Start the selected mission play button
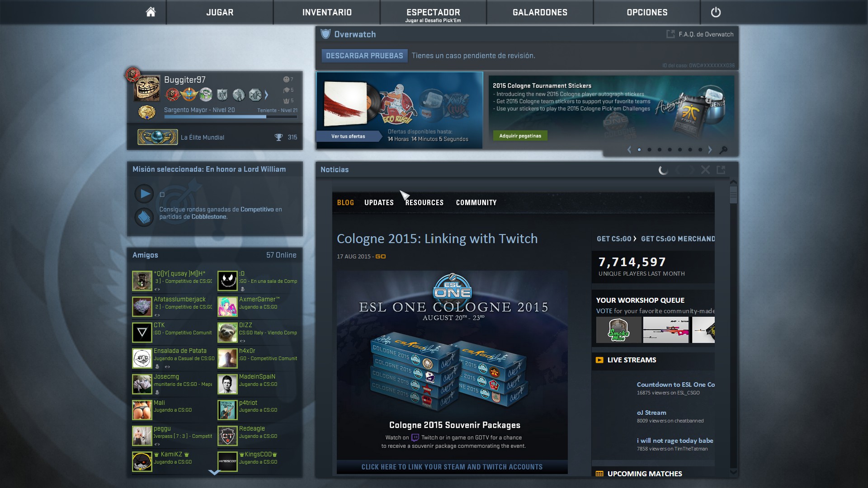The height and width of the screenshot is (488, 868). coord(144,194)
